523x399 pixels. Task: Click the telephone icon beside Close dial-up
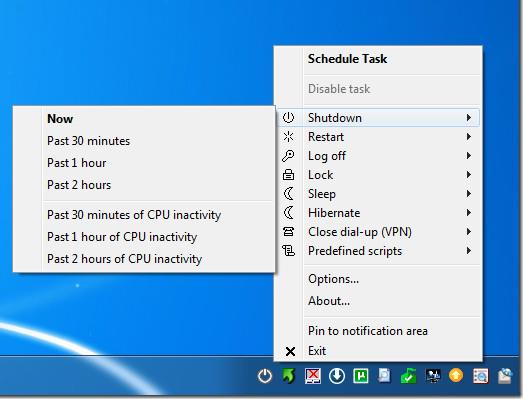289,232
